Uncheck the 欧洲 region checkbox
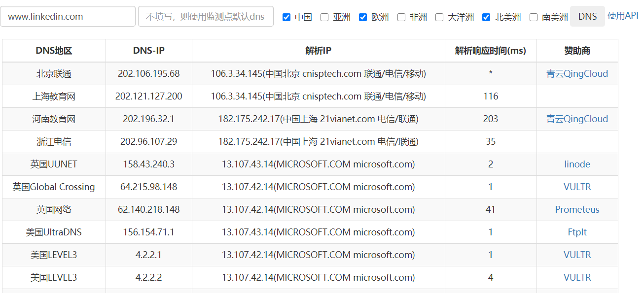The image size is (644, 293). 363,17
